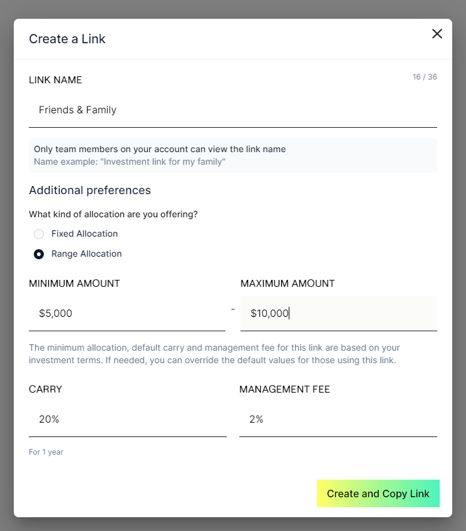This screenshot has height=531, width=466.
Task: Click the MANAGEMENT FEE field label
Action: pyautogui.click(x=284, y=389)
